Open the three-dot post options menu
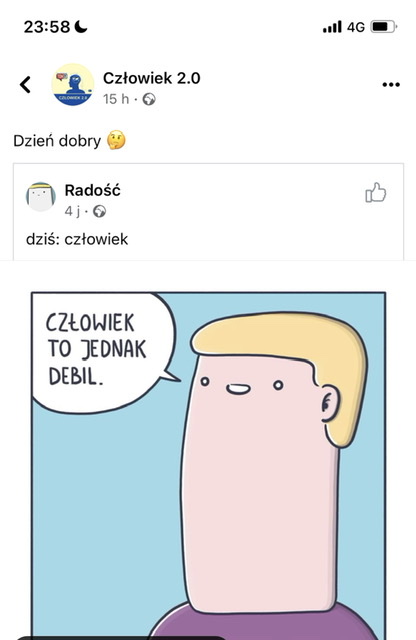 tap(391, 85)
